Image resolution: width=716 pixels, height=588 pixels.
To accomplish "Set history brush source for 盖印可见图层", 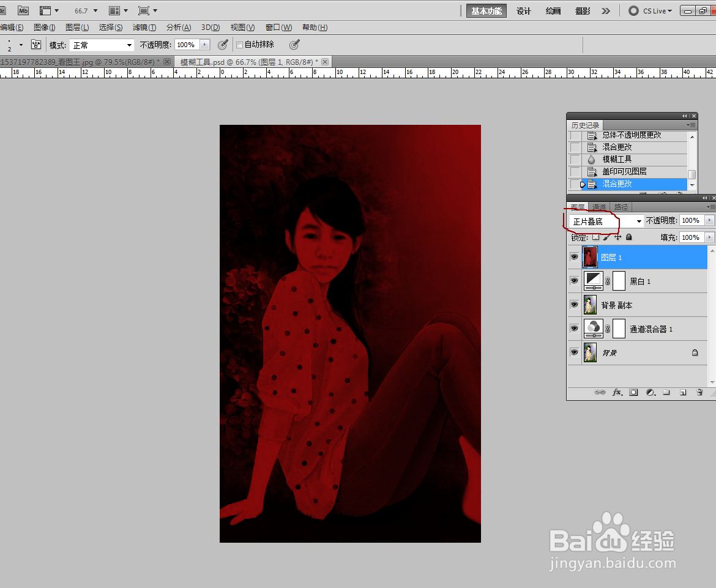I will pos(575,172).
